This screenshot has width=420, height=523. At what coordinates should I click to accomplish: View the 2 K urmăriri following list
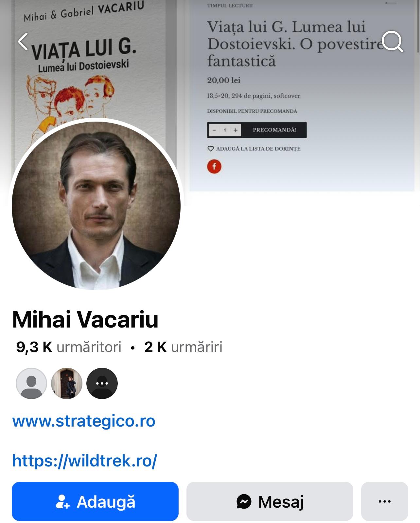point(183,347)
